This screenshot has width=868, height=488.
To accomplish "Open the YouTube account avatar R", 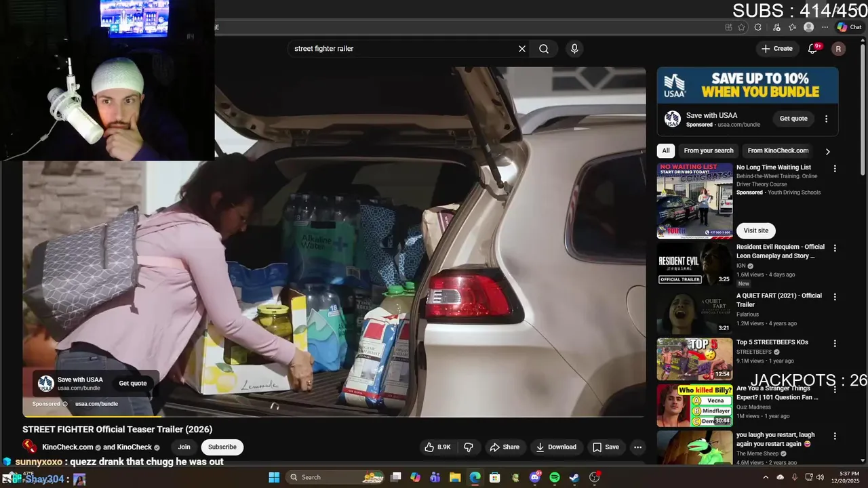I will click(x=838, y=49).
